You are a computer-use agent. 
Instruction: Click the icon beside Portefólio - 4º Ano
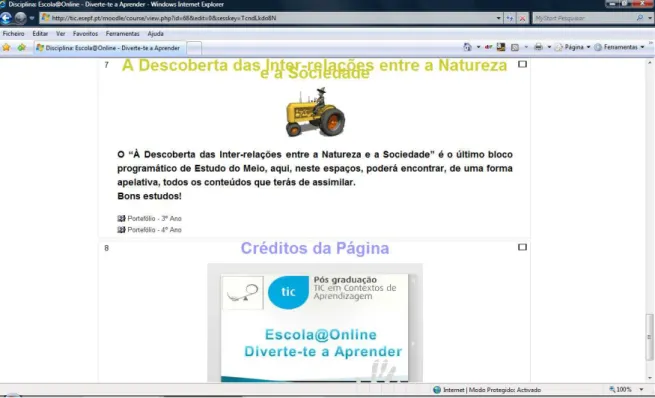click(121, 230)
